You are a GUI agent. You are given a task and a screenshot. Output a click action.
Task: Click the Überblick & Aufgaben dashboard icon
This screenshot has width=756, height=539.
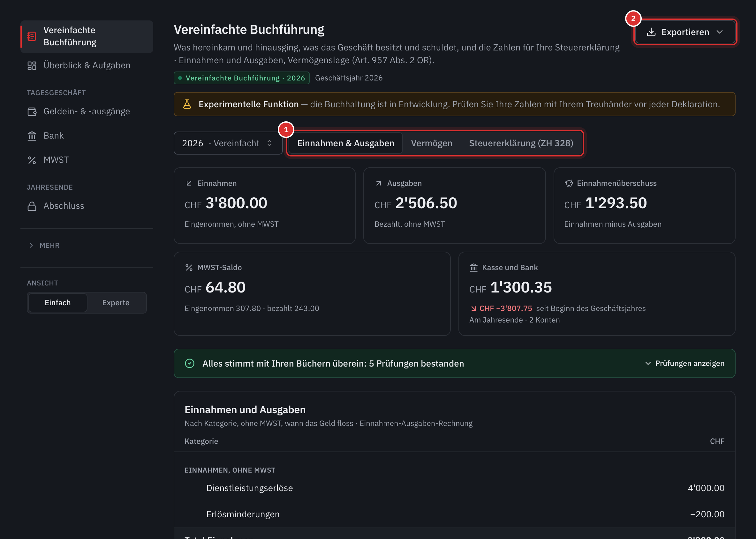32,66
